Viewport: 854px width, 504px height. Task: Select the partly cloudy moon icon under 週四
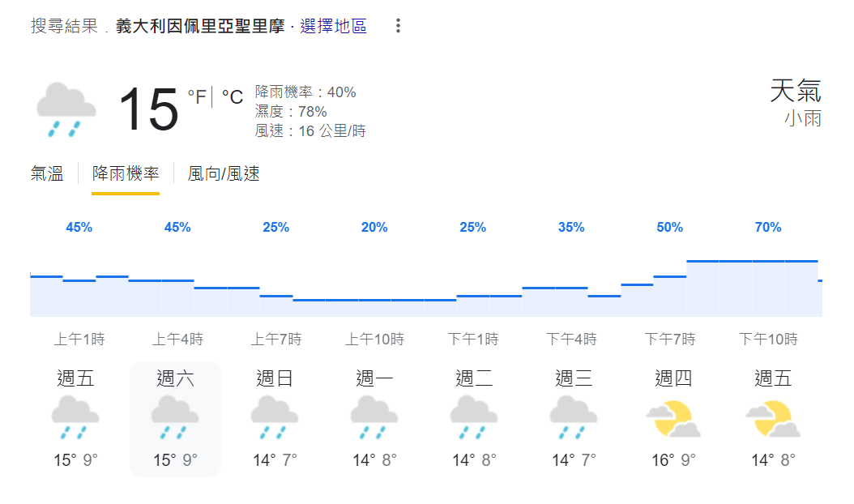point(670,418)
